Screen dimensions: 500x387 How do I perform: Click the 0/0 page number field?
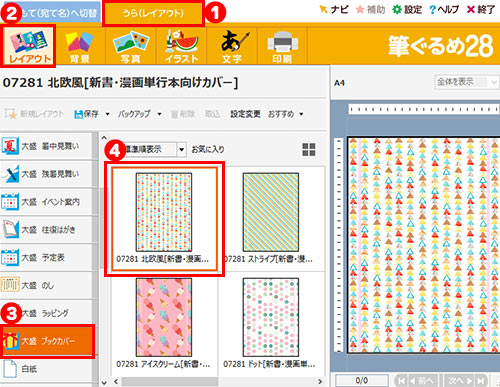click(x=361, y=380)
